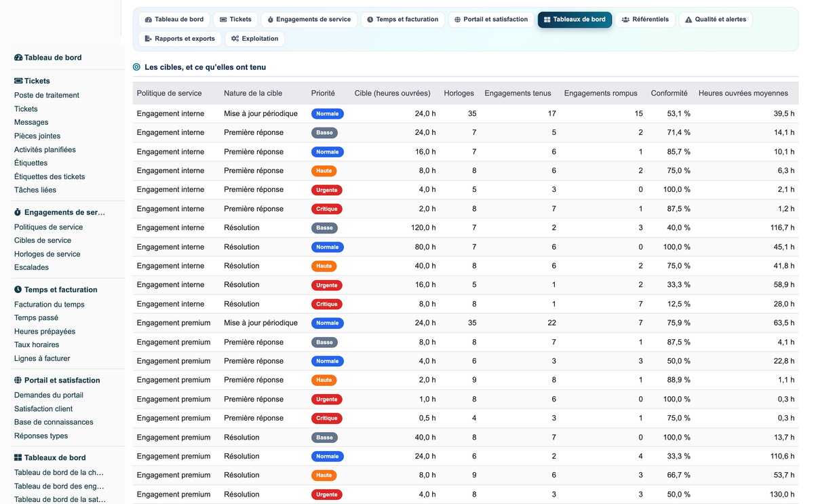Viewport: 814px width, 504px height.
Task: Go to the Temps et facturation top tab
Action: tap(403, 20)
